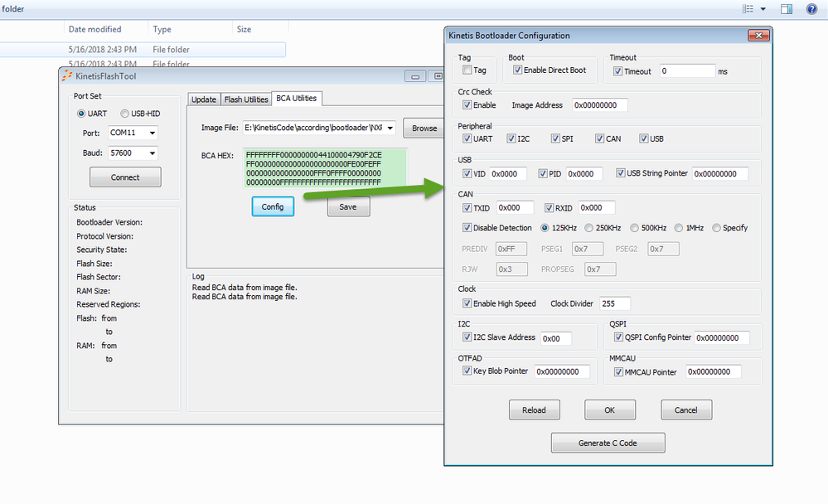Click Cancel in Bootloader Configuration
Screen dimensions: 828x504
[686, 410]
